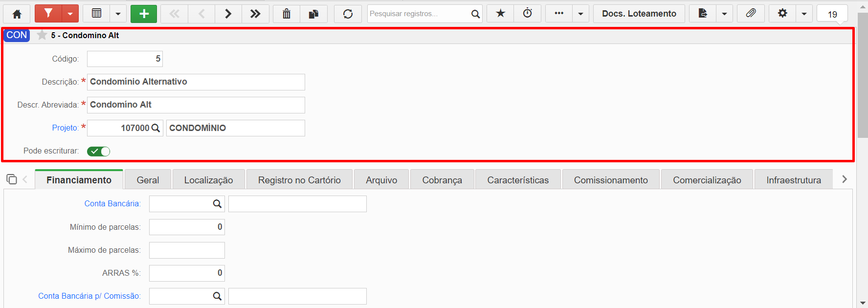
Task: Open attachments paperclip icon
Action: pyautogui.click(x=751, y=14)
